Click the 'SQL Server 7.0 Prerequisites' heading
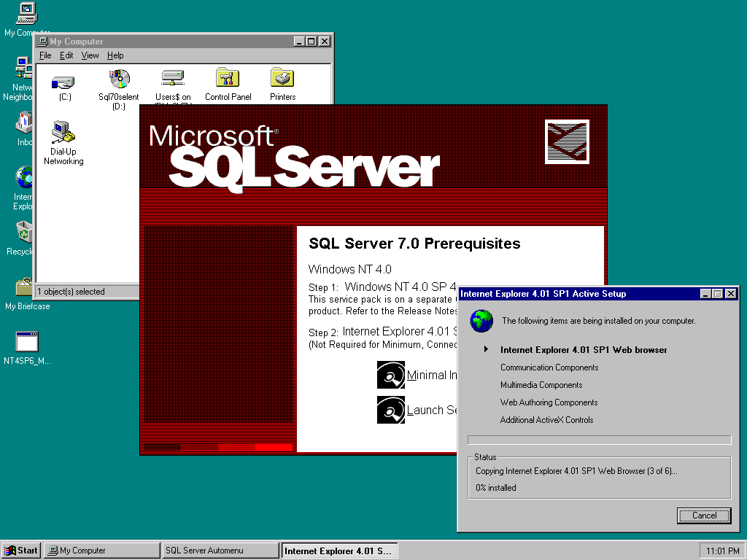This screenshot has width=747, height=560. coord(414,244)
